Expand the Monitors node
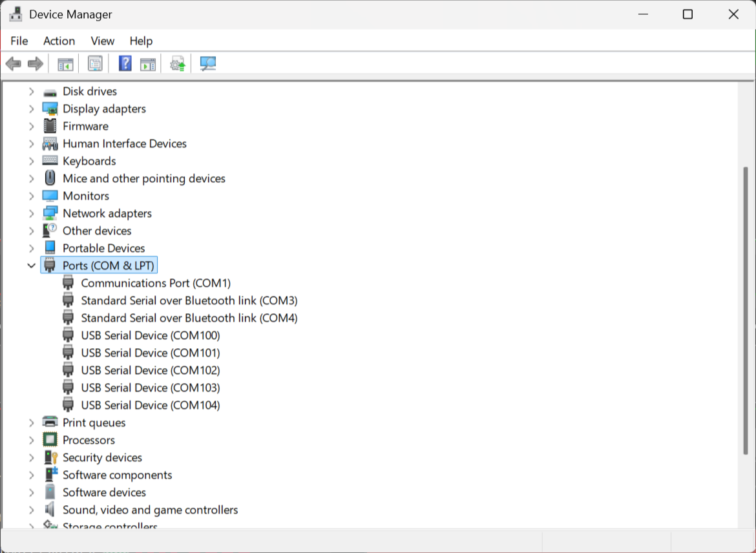 click(32, 196)
